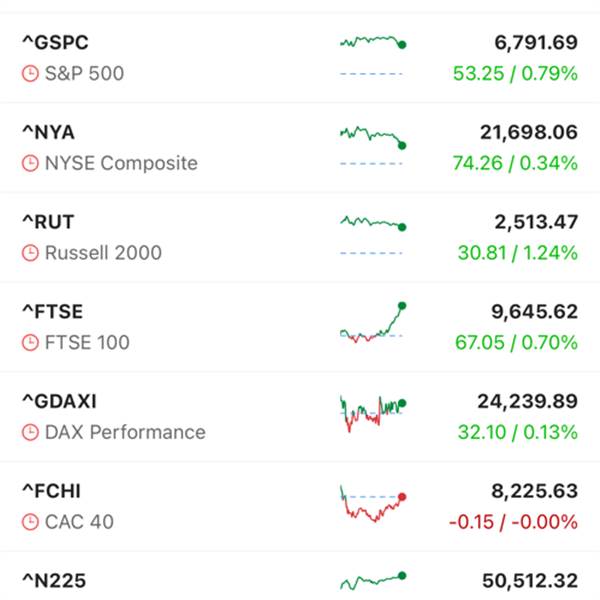Click the clock icon beside CAC 40

coord(30,523)
